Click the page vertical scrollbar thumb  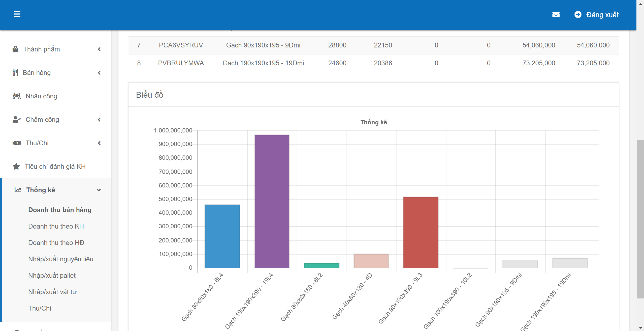pos(640,219)
